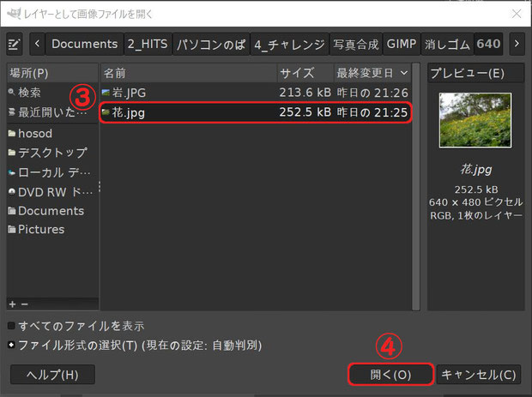Expand the ファイル形式の選択(T) section
The image size is (532, 397).
tap(11, 346)
